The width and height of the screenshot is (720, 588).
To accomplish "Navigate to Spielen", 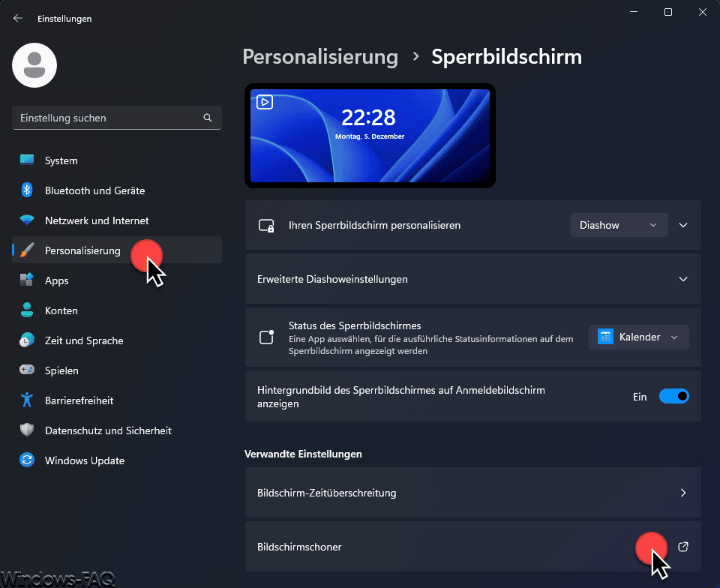I will coord(117,370).
